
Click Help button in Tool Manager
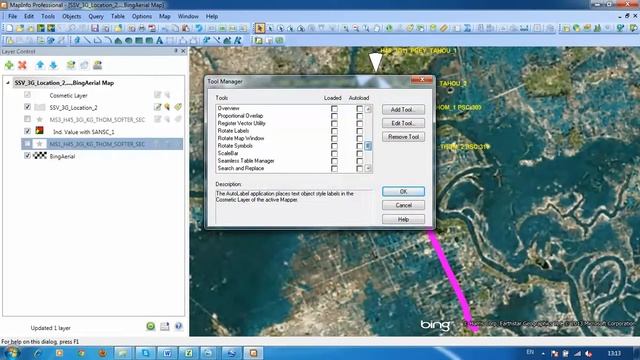point(403,219)
